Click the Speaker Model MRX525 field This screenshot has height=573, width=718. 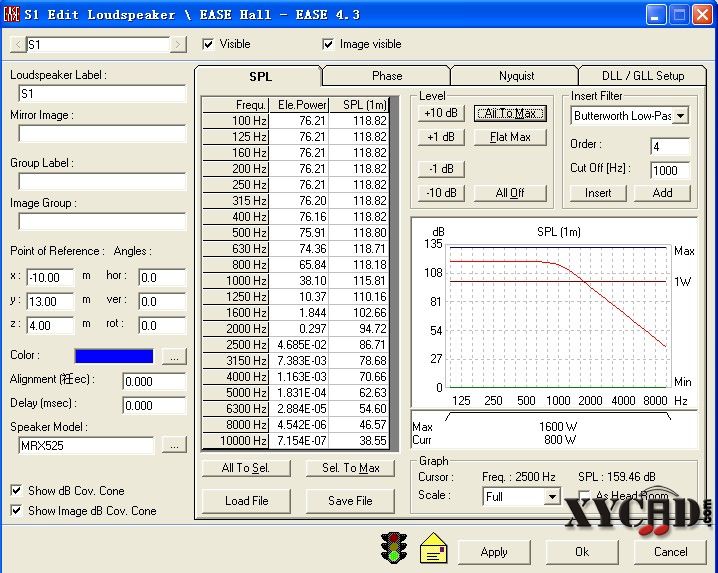(x=87, y=445)
